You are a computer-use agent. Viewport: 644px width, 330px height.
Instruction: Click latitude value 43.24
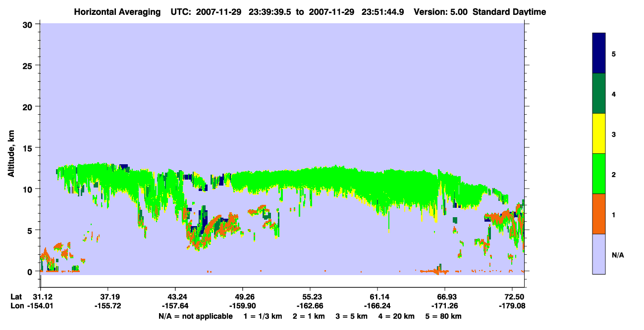coord(175,296)
